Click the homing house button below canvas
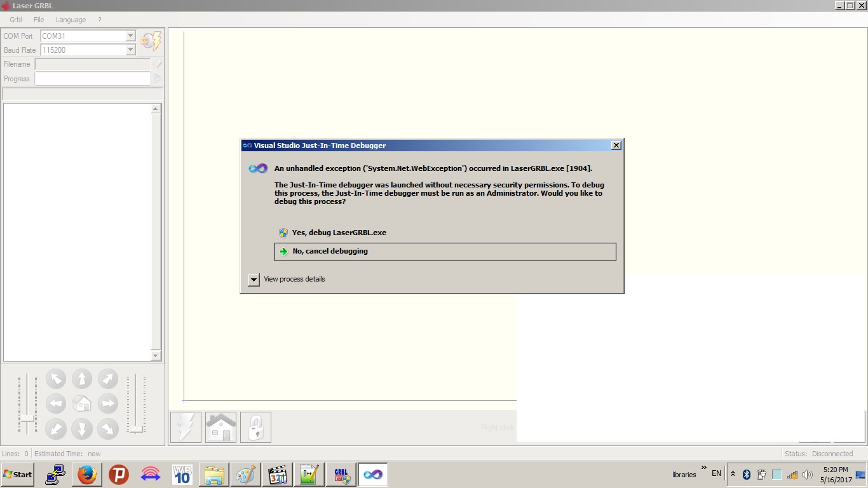This screenshot has width=868, height=488. click(x=220, y=427)
